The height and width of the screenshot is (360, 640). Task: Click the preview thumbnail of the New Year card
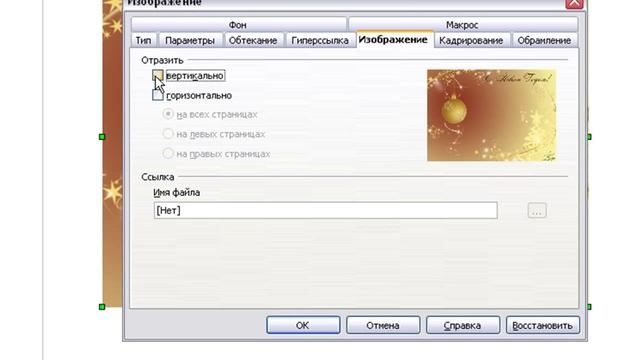tap(491, 115)
